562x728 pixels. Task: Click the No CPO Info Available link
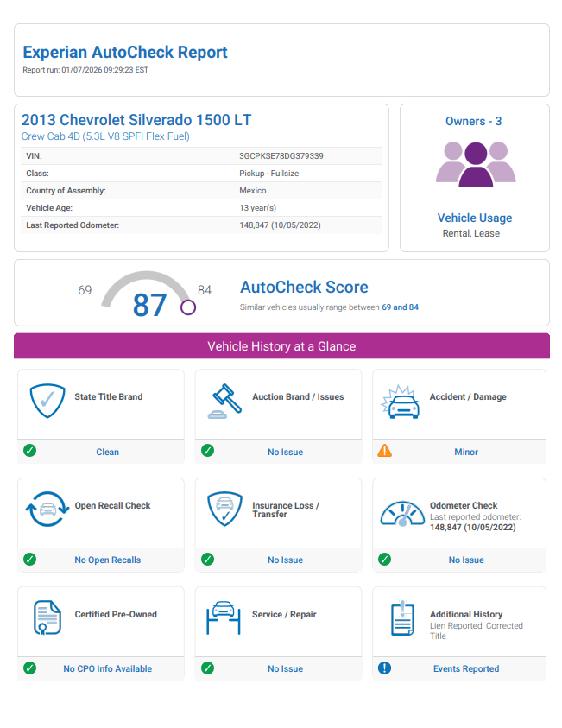[107, 668]
